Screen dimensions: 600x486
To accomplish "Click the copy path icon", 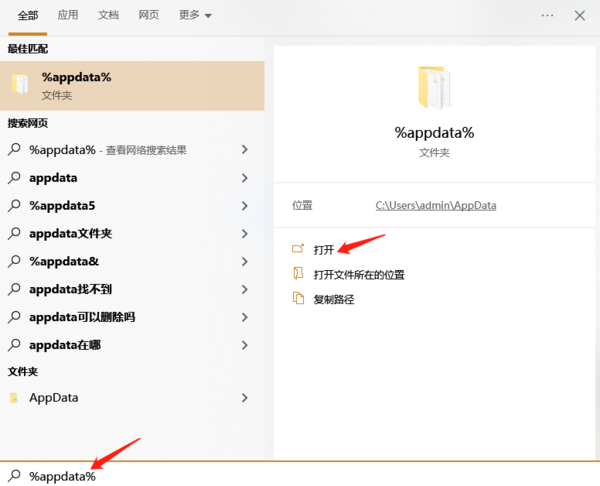I will [297, 298].
